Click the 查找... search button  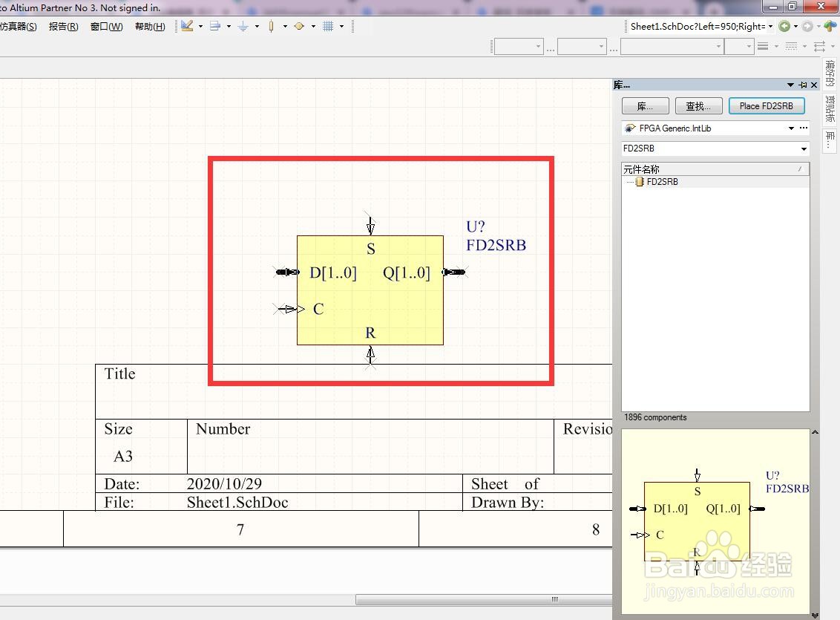[x=698, y=106]
